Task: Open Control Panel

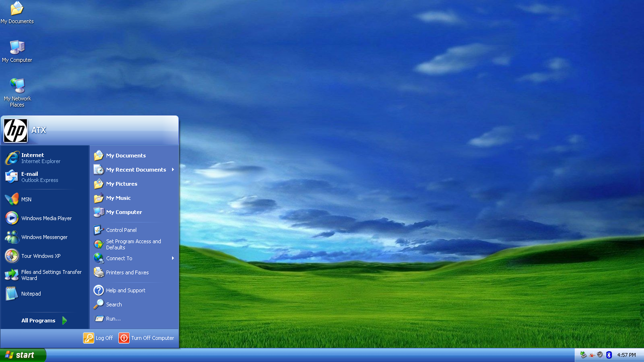Action: 134,230
